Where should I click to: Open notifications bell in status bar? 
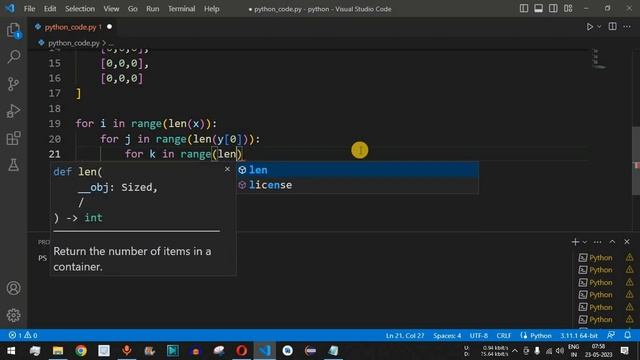click(x=627, y=335)
